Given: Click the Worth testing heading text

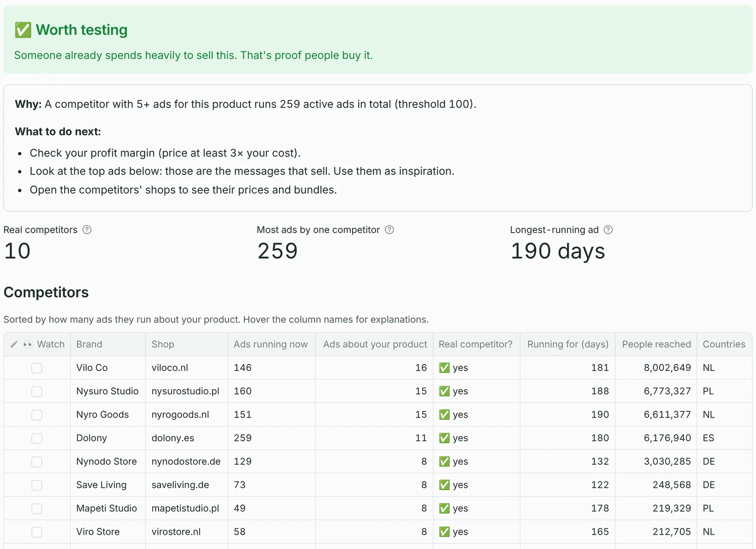Looking at the screenshot, I should [x=82, y=30].
